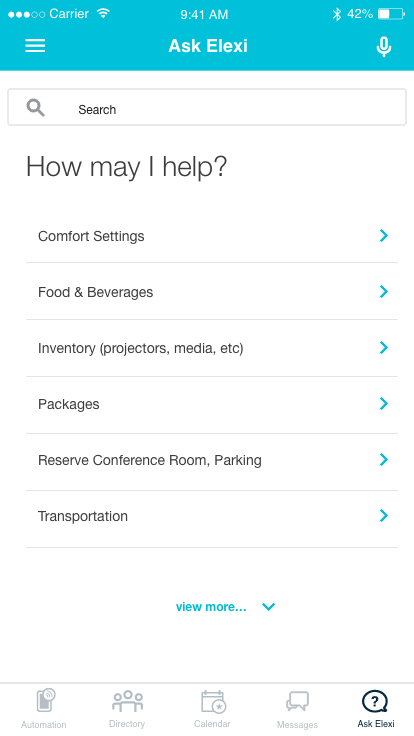Tap the microphone voice input icon
Screen dimensions: 414x736
click(x=383, y=47)
